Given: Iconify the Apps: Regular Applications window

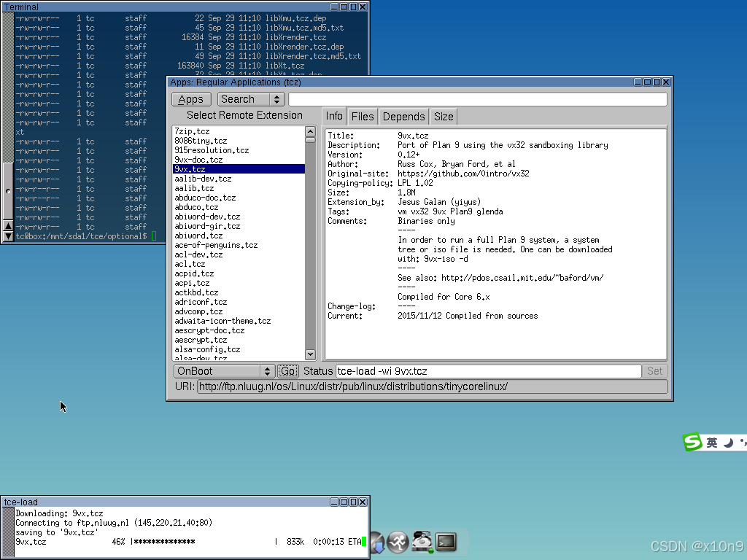Looking at the screenshot, I should [638, 82].
